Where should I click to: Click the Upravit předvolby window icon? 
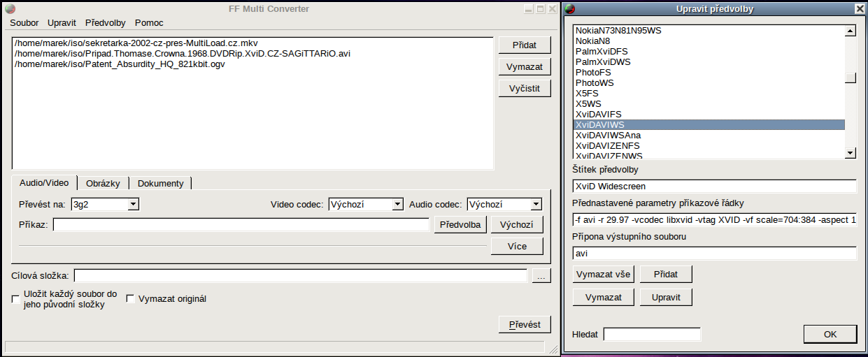pos(571,9)
